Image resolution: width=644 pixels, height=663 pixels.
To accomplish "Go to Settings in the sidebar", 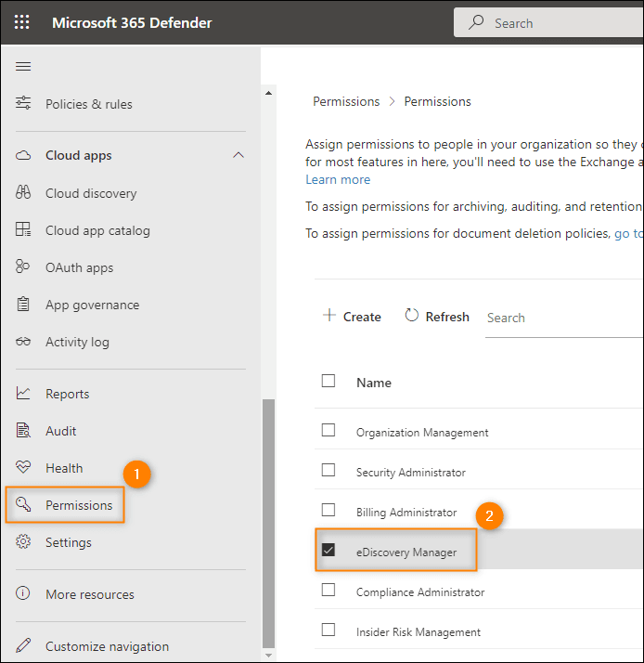I will click(68, 542).
